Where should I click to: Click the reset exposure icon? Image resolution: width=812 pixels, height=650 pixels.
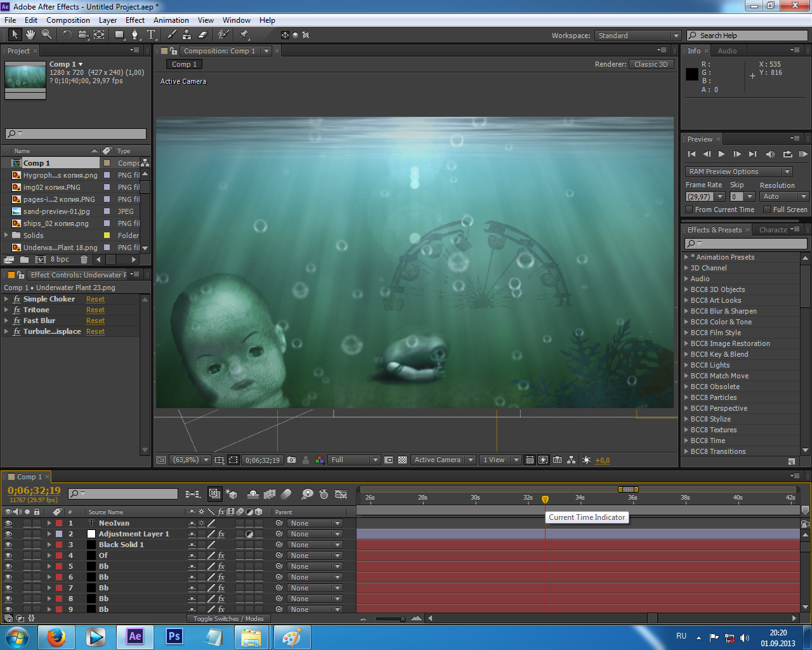point(586,460)
